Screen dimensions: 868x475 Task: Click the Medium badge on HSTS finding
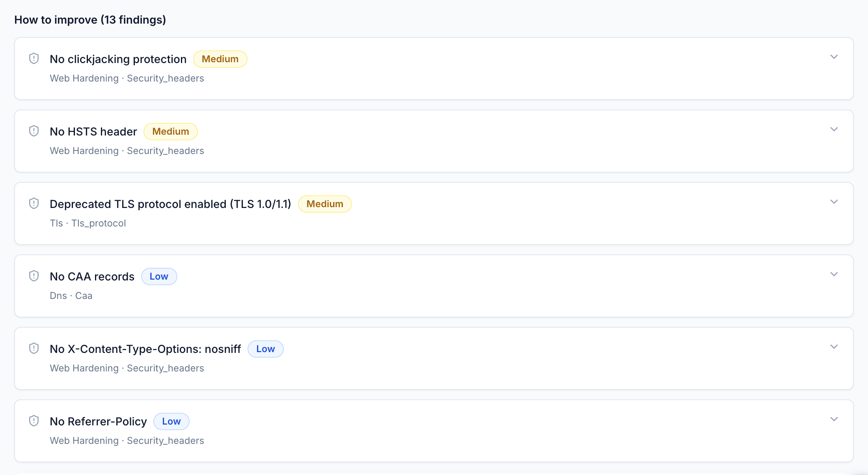pos(171,132)
